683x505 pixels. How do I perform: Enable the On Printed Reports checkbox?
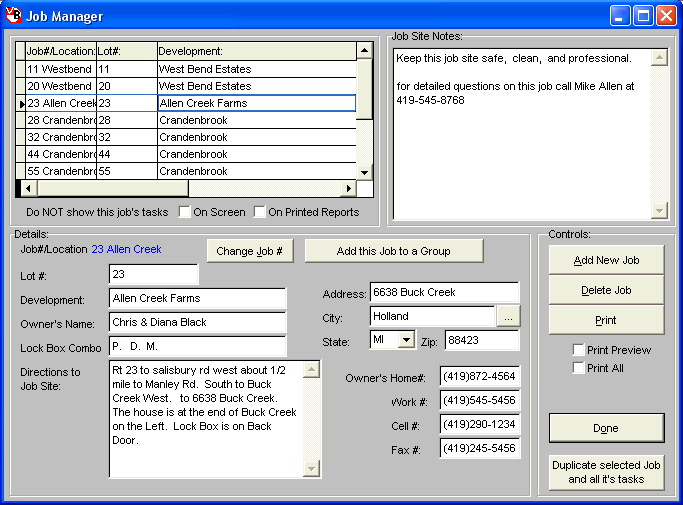(260, 212)
